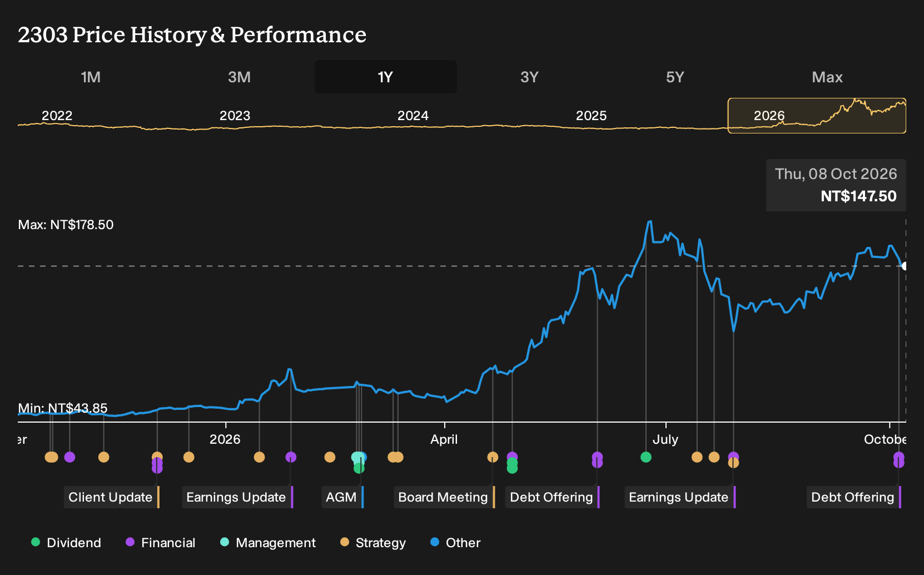Click the July axis label

(x=665, y=439)
